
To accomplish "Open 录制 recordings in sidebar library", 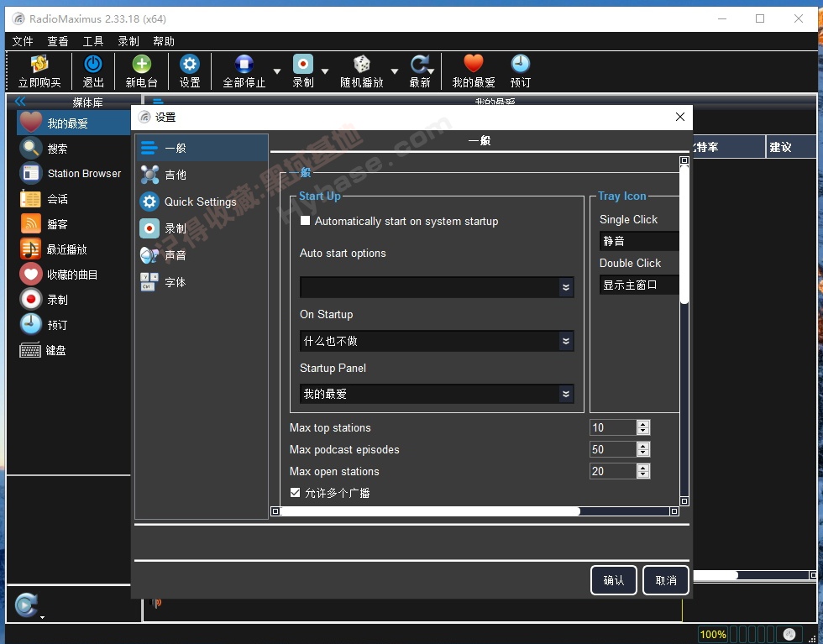I will click(44, 300).
